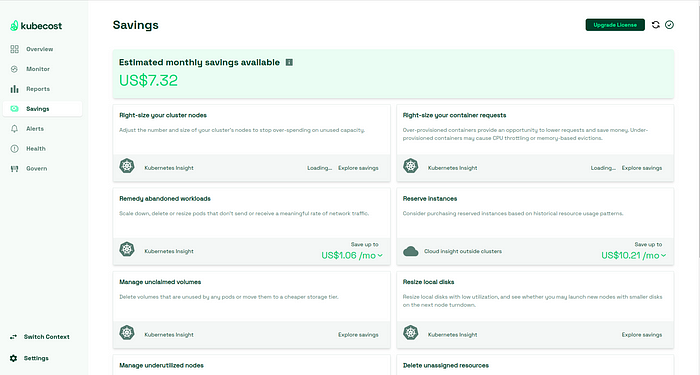Open the Right-size your cluster nodes title

tap(163, 115)
